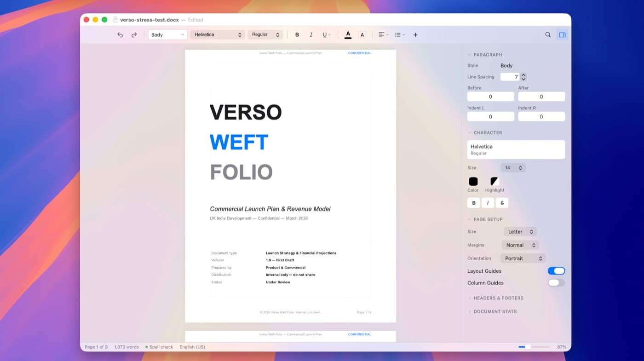The width and height of the screenshot is (644, 361).
Task: Toggle the Format sidebar panel icon
Action: [562, 34]
